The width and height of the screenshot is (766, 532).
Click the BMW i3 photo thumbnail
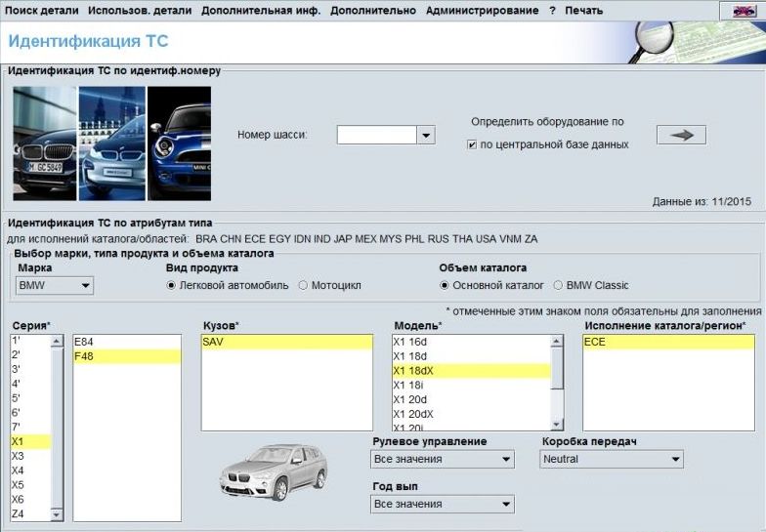click(x=111, y=143)
